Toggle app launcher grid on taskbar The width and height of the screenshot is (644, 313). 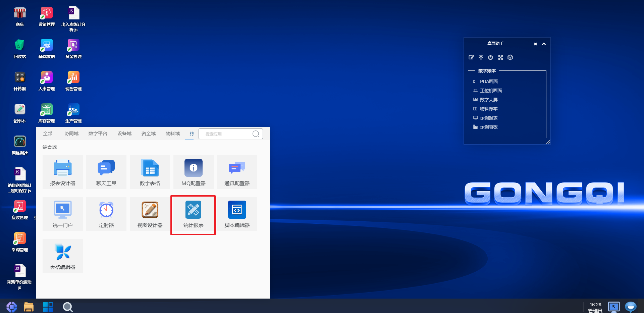48,307
